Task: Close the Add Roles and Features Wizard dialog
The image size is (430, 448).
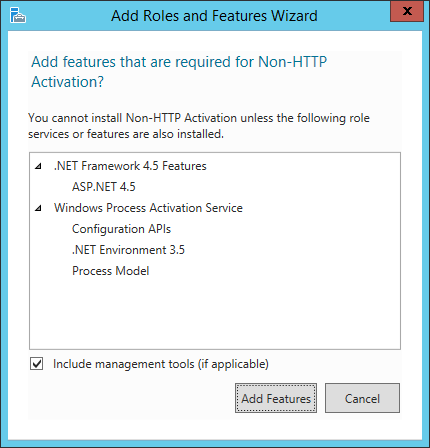Action: (407, 11)
